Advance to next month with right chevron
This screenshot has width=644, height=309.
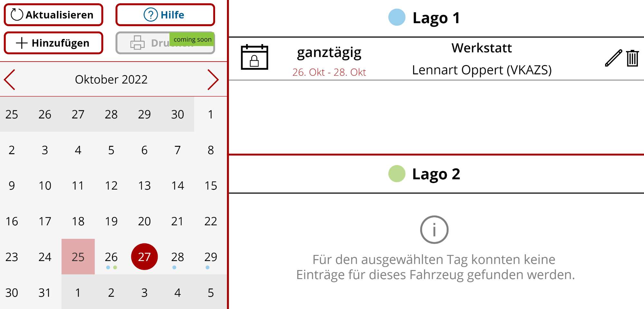pos(213,80)
